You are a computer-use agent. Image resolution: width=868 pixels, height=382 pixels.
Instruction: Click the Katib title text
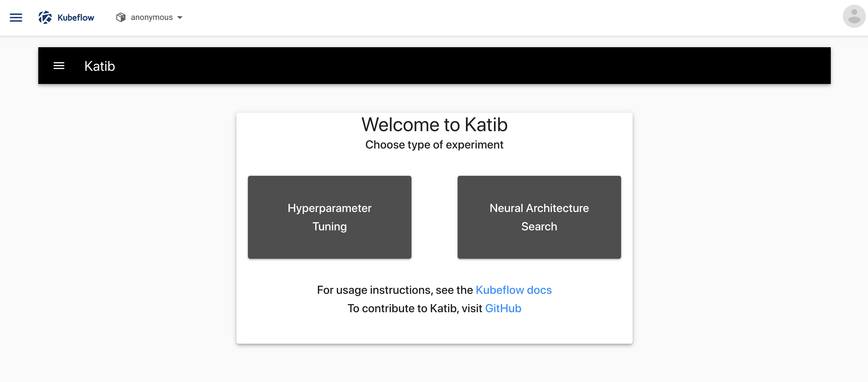pyautogui.click(x=100, y=66)
